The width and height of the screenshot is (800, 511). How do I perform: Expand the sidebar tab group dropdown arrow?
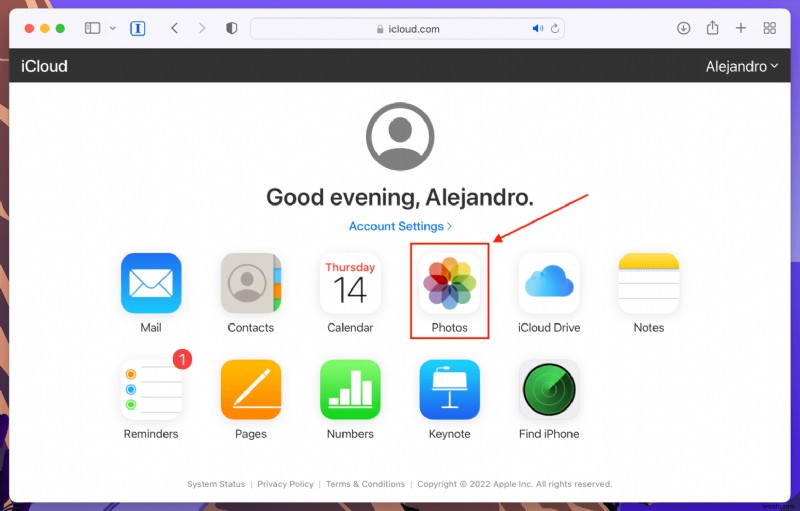point(113,29)
